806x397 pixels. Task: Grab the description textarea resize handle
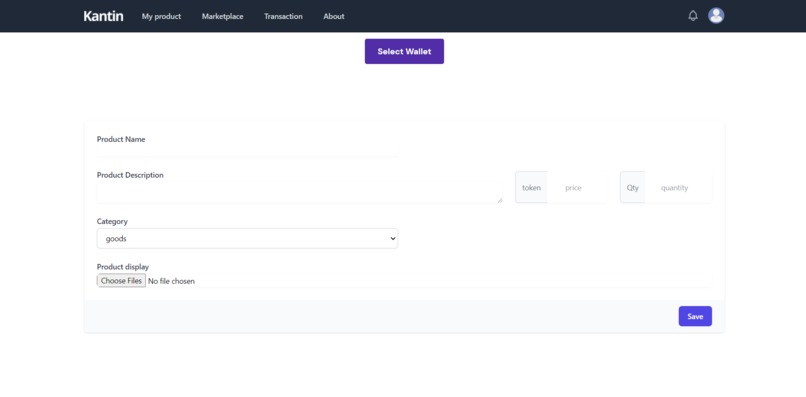pos(500,201)
